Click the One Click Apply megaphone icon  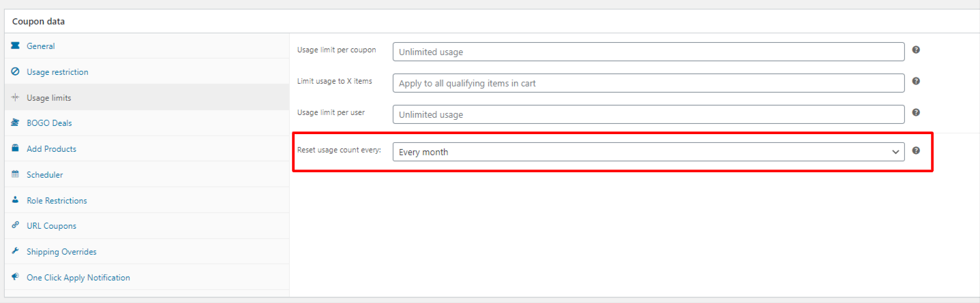15,277
